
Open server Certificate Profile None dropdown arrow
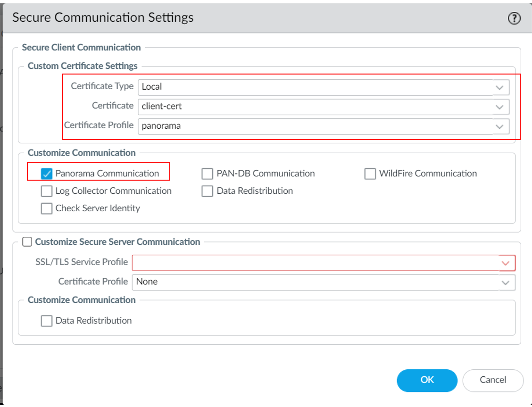coord(506,282)
